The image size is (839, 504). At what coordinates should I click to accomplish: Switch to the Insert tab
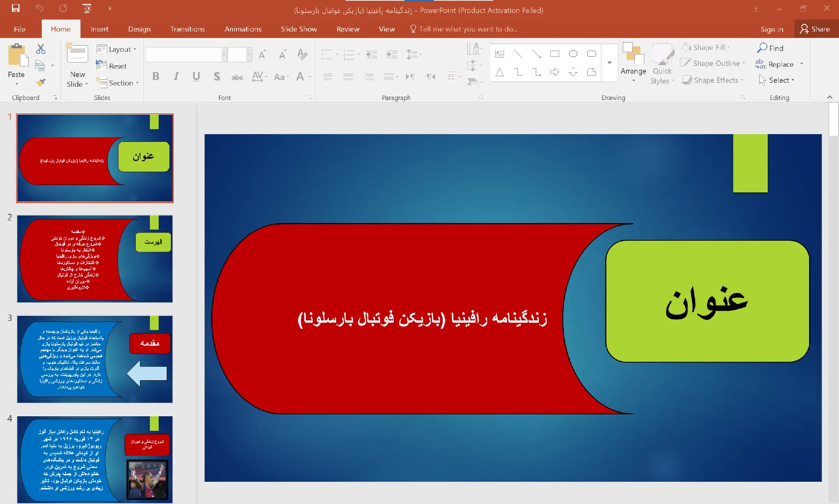coord(99,29)
